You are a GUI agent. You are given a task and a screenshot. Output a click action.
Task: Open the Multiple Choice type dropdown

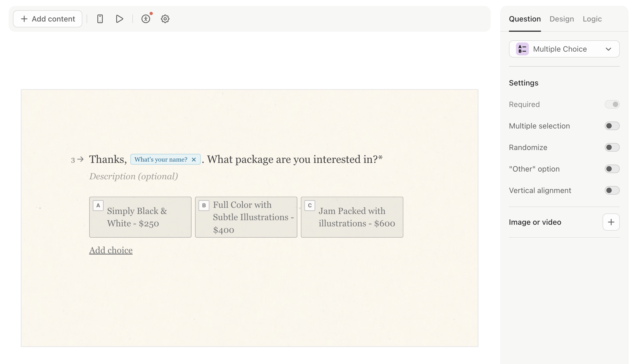click(x=564, y=48)
